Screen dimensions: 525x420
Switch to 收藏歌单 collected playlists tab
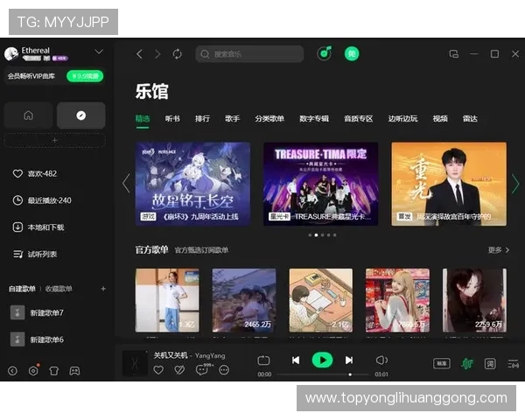(x=59, y=289)
